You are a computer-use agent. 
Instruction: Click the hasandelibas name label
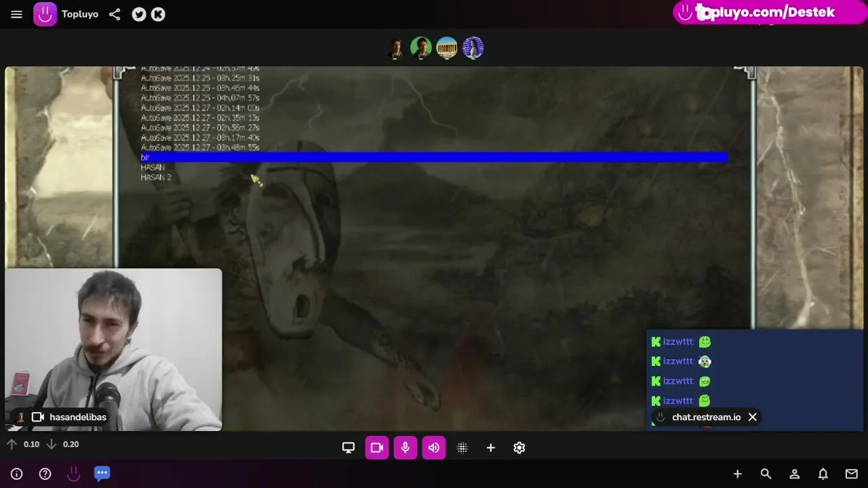pyautogui.click(x=78, y=417)
